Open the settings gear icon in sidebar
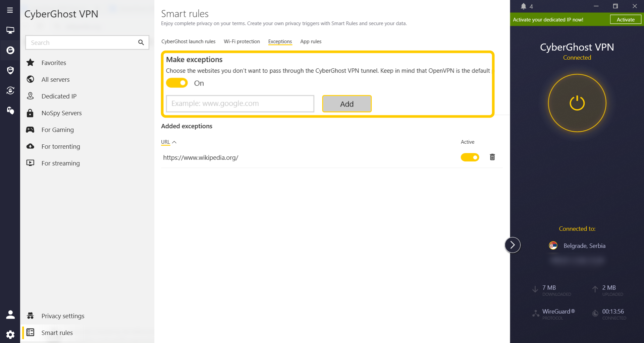644x343 pixels. (10, 334)
